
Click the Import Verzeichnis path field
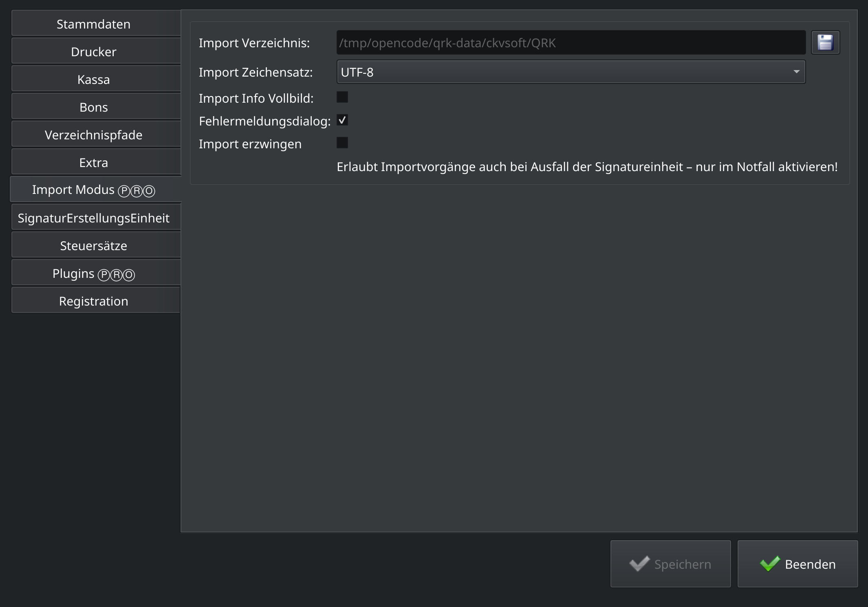571,42
